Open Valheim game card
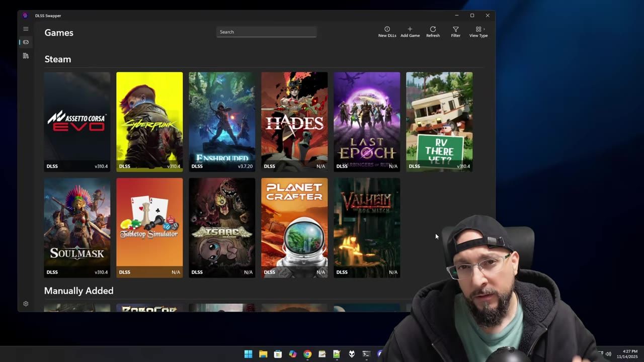Image resolution: width=644 pixels, height=362 pixels. click(367, 228)
